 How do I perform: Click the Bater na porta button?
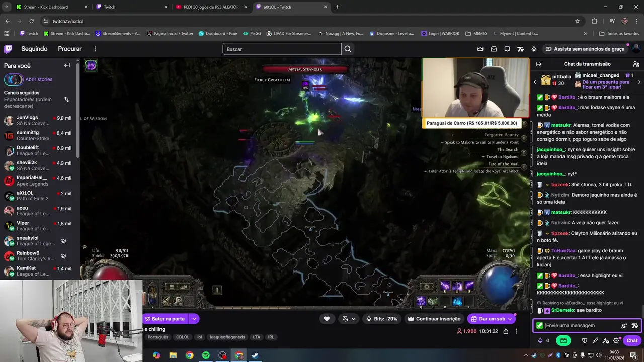(165, 319)
